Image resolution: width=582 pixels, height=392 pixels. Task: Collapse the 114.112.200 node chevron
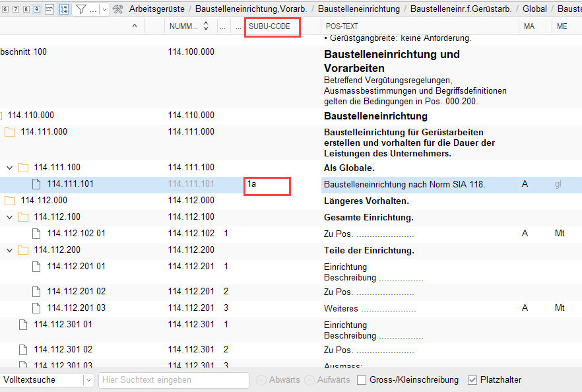[x=10, y=250]
